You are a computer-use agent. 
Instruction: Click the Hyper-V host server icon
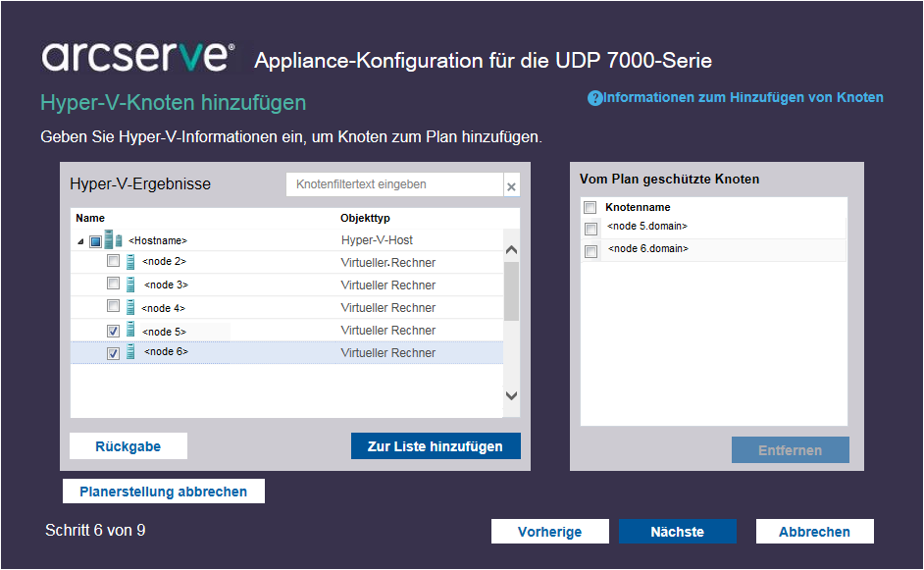click(113, 240)
